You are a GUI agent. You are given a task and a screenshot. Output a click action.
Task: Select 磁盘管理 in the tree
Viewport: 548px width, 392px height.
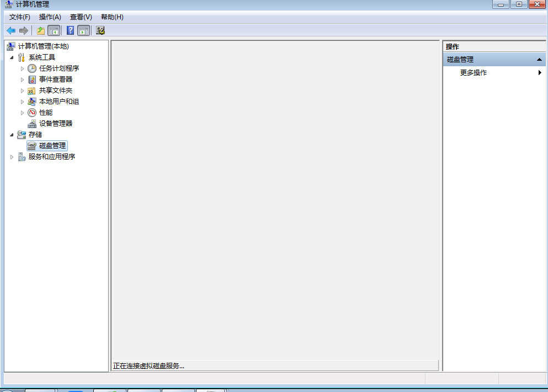coord(52,145)
